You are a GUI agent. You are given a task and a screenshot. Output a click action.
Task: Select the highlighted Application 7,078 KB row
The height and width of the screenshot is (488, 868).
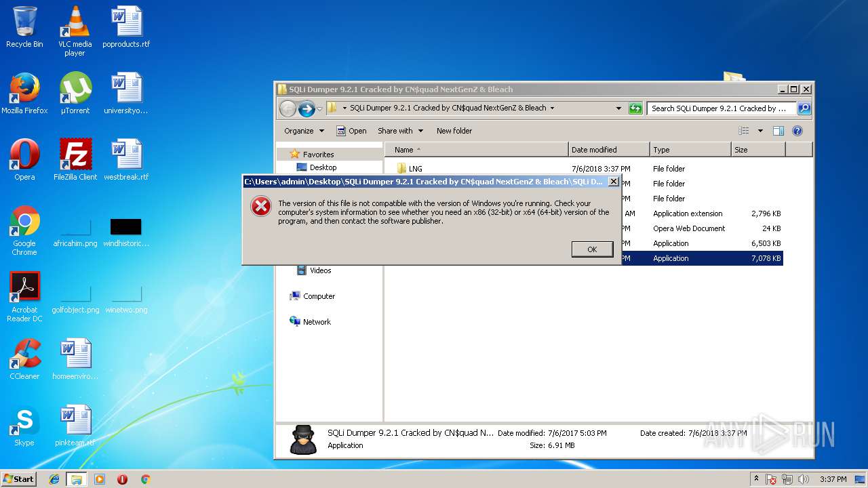(x=703, y=258)
